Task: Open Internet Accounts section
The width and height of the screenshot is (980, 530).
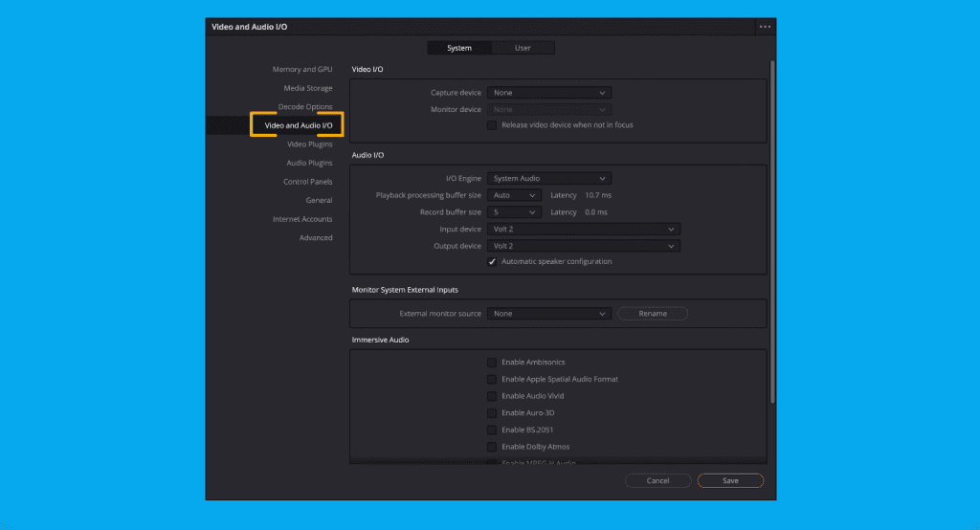Action: tap(302, 219)
